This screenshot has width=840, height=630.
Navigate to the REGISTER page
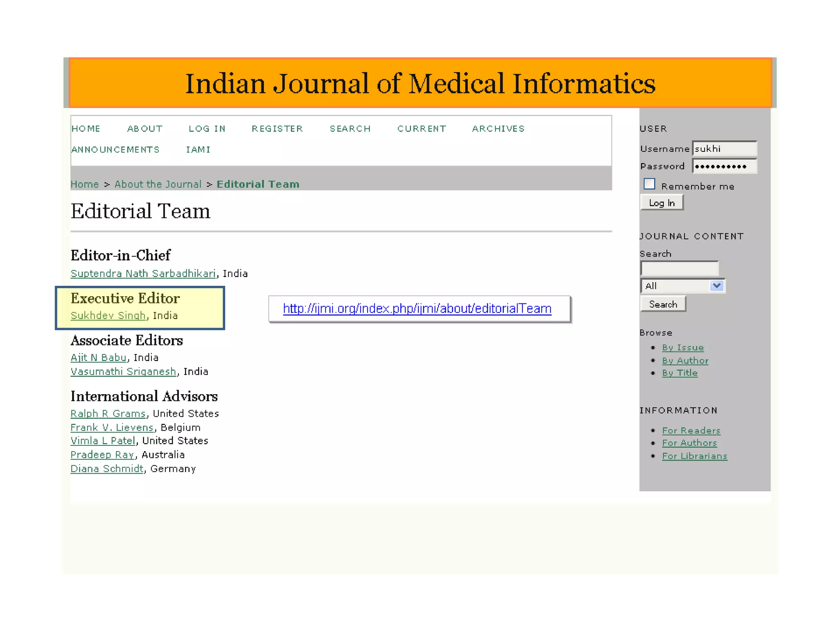coord(277,129)
